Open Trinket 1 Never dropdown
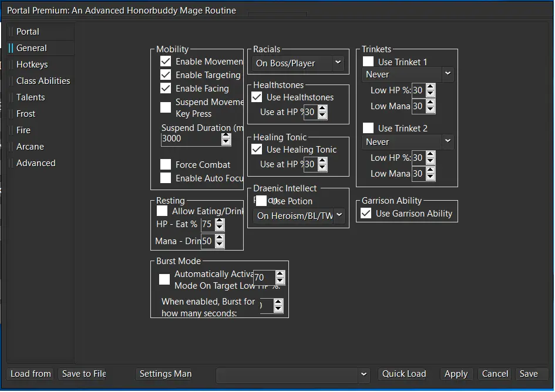Viewport: 555px width, 392px height. [x=408, y=75]
